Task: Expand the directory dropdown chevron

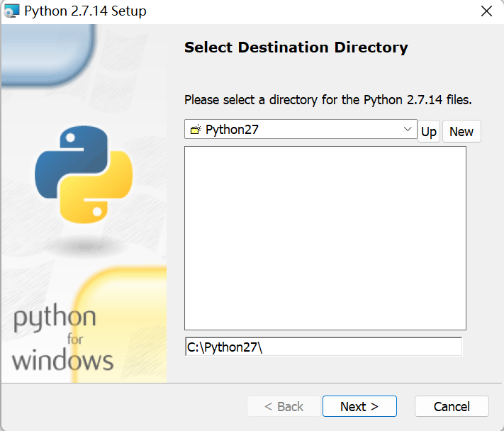Action: point(408,129)
